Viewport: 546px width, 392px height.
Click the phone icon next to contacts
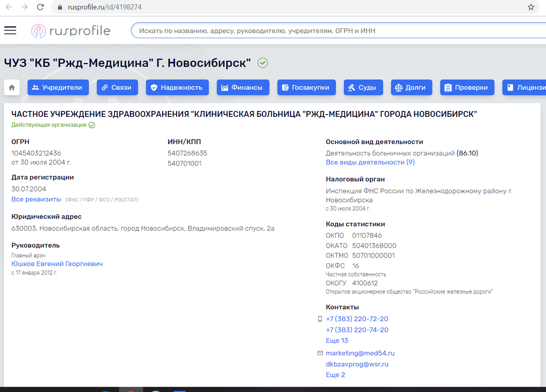point(320,319)
